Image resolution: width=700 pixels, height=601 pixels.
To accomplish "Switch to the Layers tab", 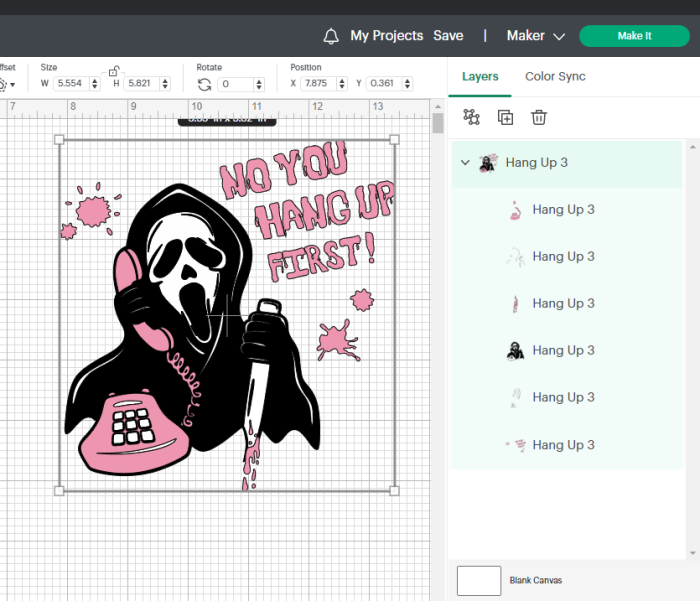I will tap(480, 77).
